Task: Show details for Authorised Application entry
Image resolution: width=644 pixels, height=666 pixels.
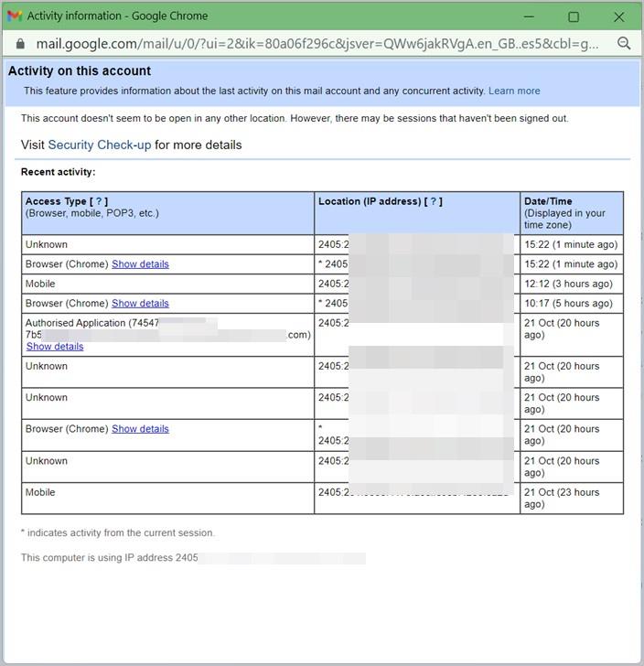Action: [x=55, y=347]
